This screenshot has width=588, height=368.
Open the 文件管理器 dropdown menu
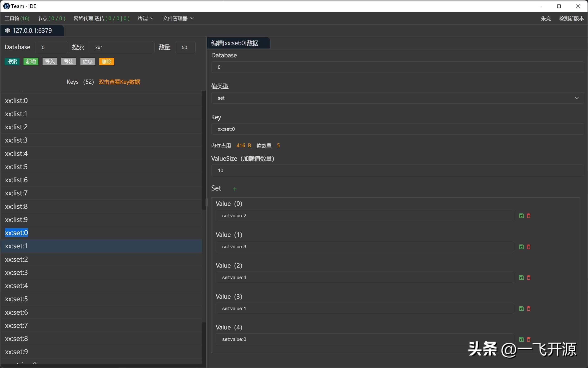[x=178, y=19]
